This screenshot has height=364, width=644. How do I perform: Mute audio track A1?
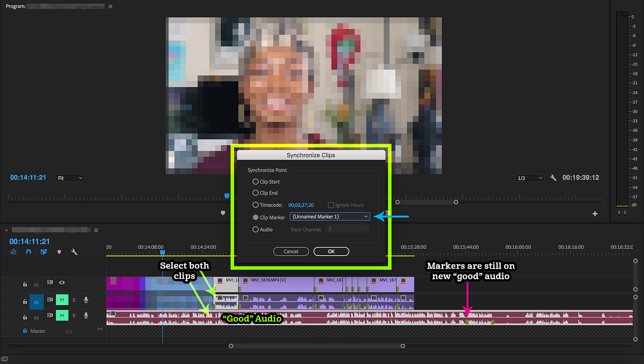(x=62, y=301)
